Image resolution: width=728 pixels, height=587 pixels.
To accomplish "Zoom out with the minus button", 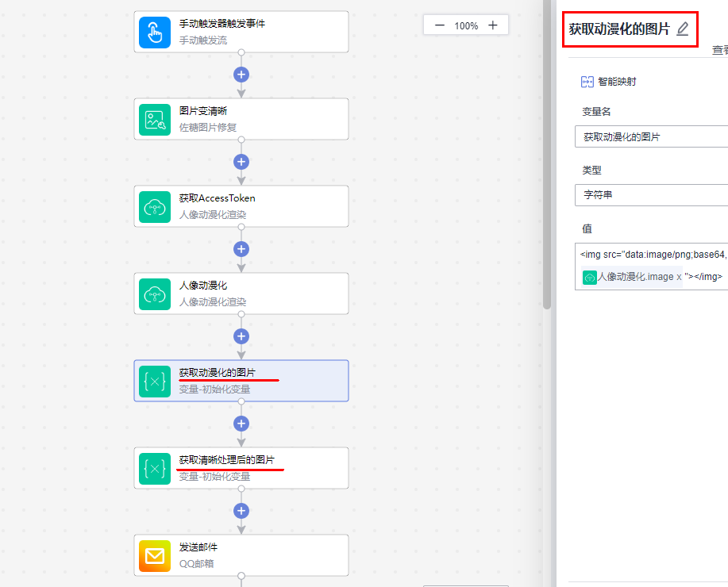I will point(439,25).
